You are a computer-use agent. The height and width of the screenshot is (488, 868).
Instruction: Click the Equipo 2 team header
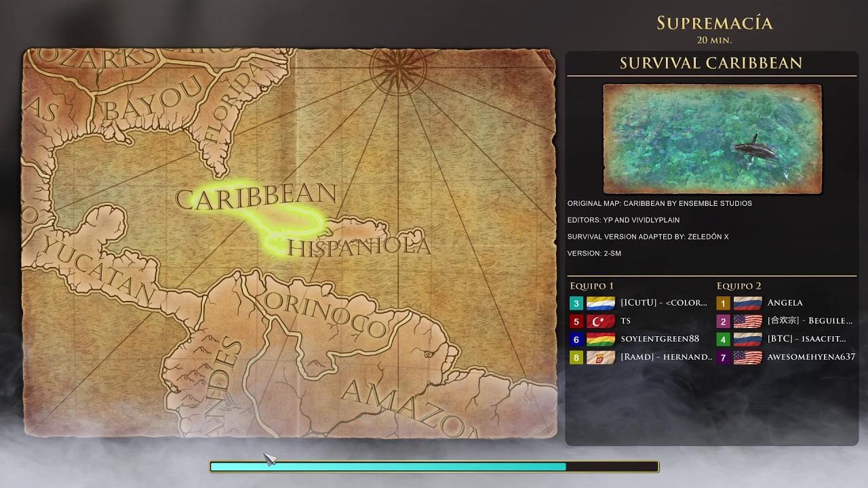point(738,286)
